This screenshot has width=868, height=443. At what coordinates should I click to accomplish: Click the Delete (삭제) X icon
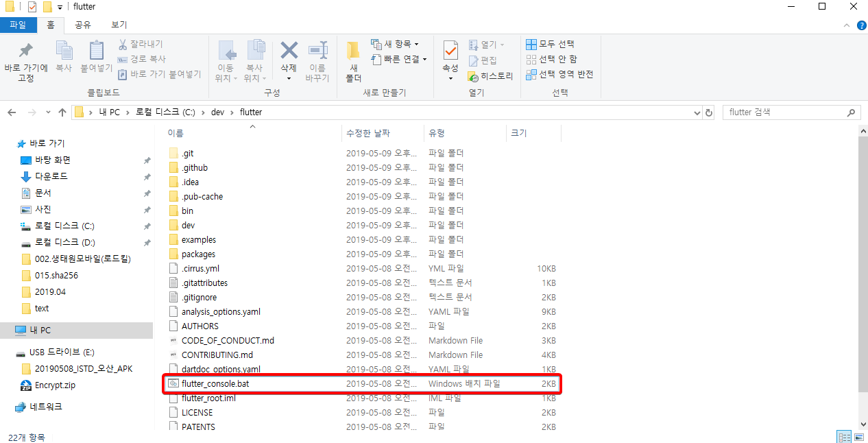click(289, 50)
